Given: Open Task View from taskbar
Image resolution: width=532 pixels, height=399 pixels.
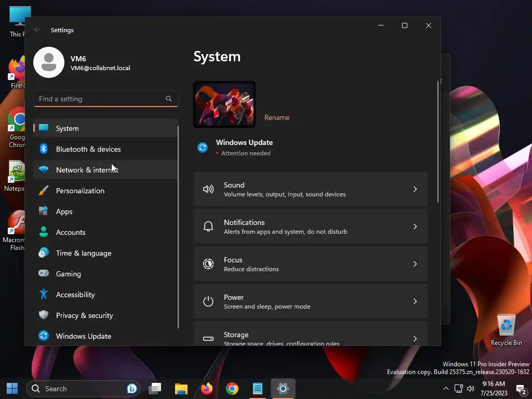Looking at the screenshot, I should pyautogui.click(x=155, y=388).
